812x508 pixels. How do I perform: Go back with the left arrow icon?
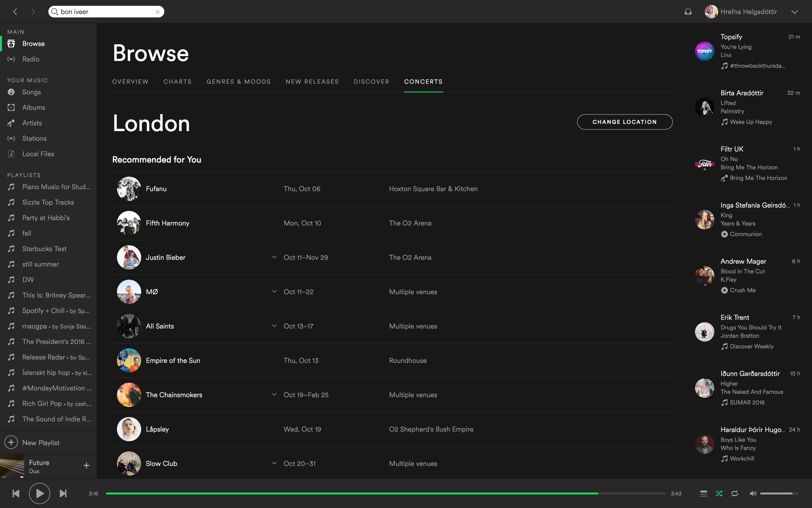point(15,12)
